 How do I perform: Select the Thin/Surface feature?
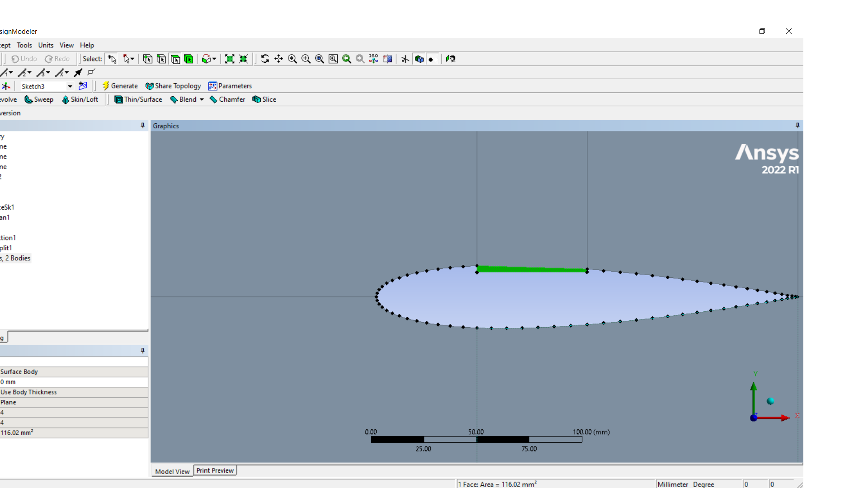point(138,99)
